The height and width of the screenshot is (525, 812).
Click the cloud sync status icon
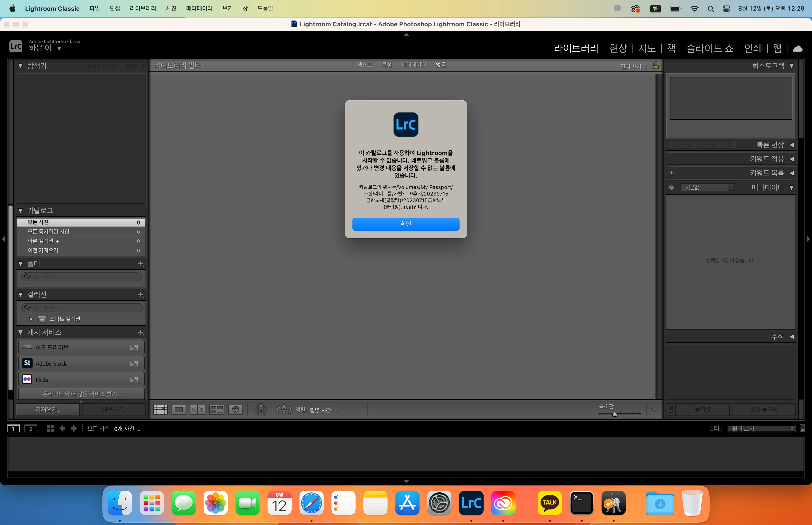pyautogui.click(x=797, y=49)
